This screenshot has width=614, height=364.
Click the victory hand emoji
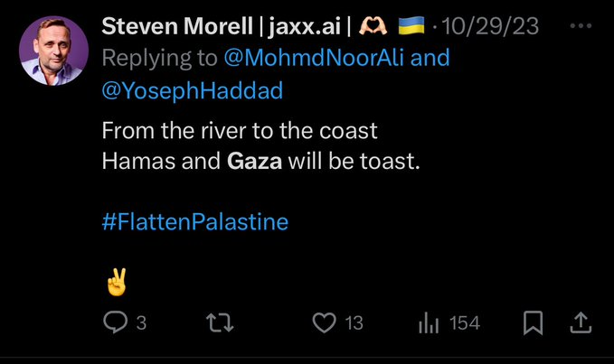point(116,282)
